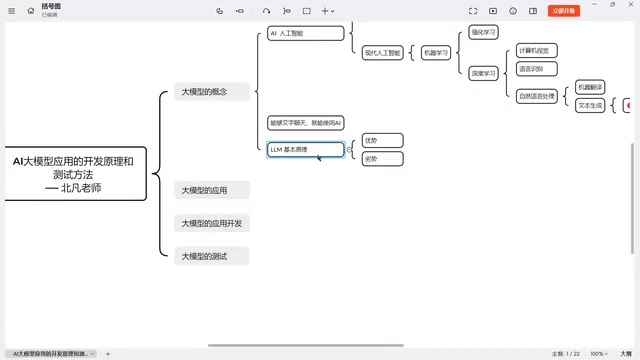
Task: Select the 劣势 node
Action: (383, 159)
